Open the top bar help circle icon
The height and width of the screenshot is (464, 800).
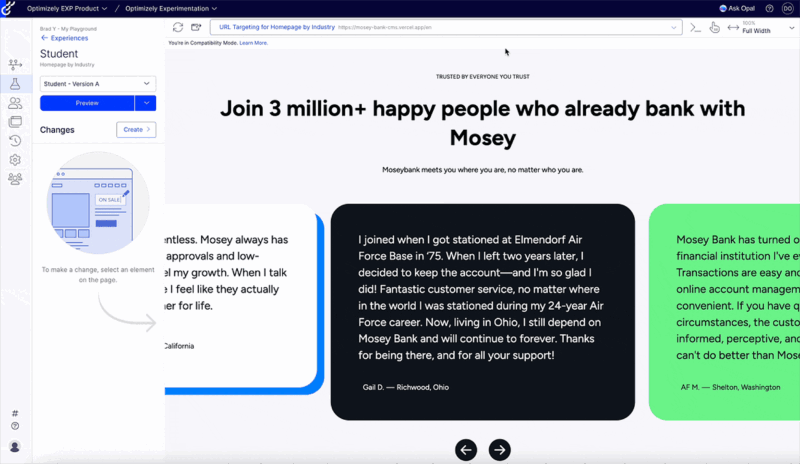click(769, 8)
